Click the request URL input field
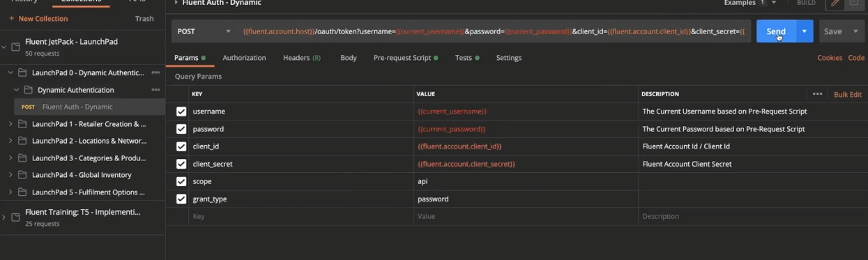Viewport: 868px width, 260px height. [x=494, y=31]
